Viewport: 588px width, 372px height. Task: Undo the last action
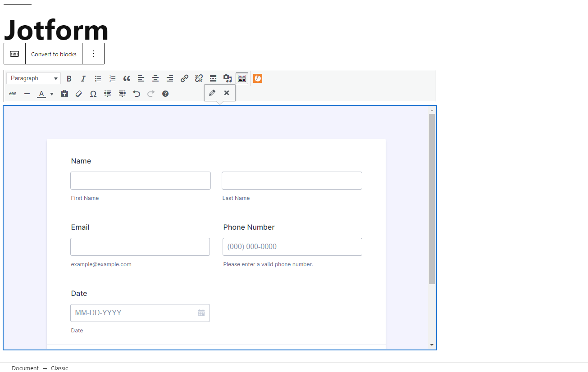pos(137,94)
